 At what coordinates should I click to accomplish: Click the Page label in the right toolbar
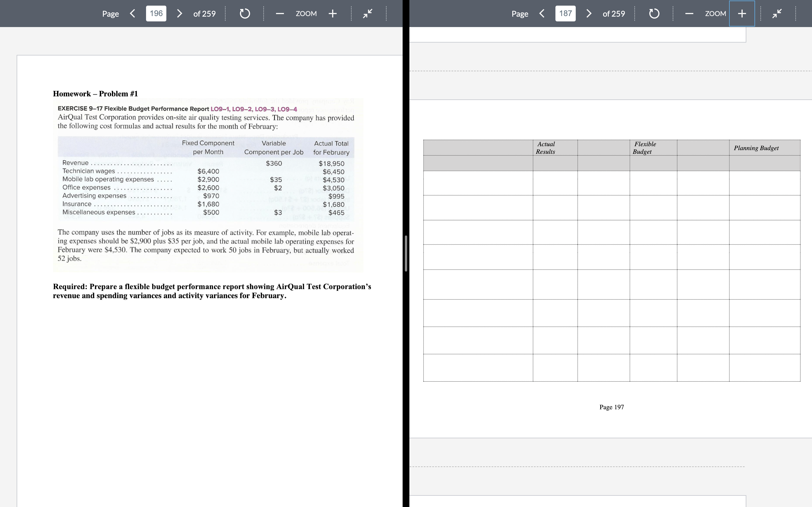click(520, 14)
